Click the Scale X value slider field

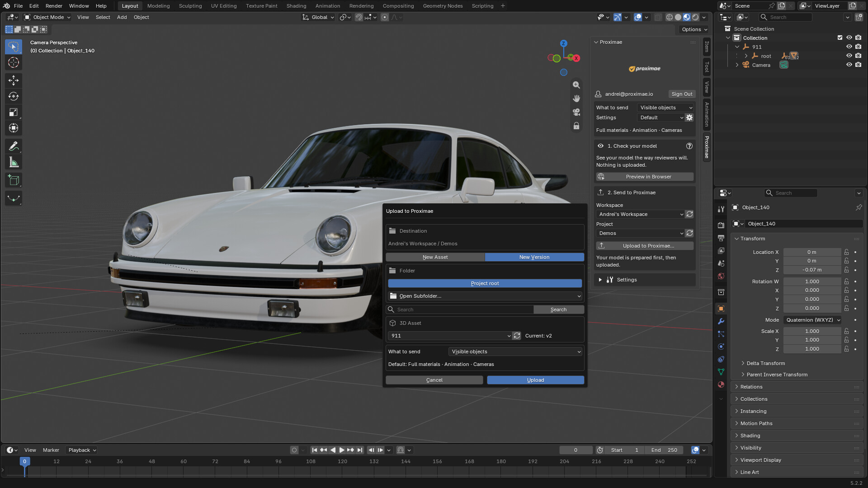click(x=812, y=331)
